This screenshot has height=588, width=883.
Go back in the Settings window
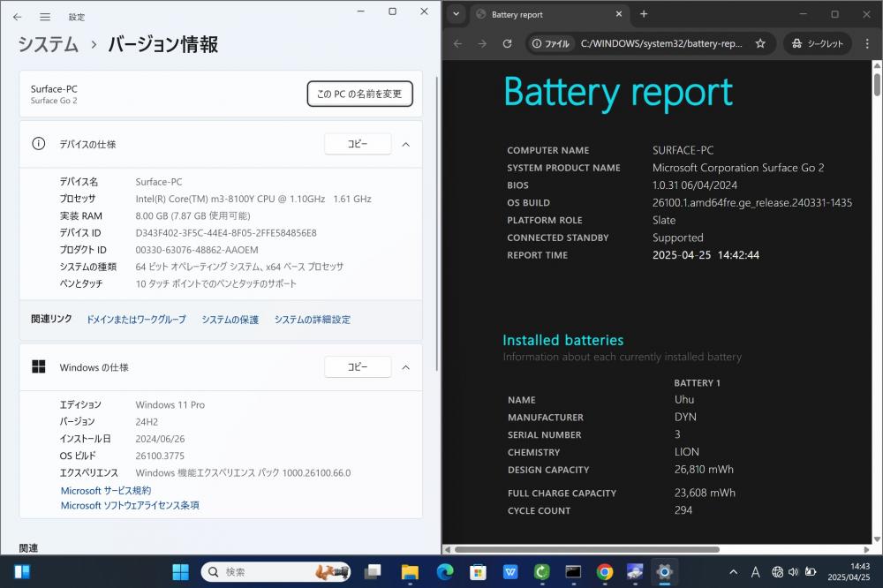coord(17,17)
